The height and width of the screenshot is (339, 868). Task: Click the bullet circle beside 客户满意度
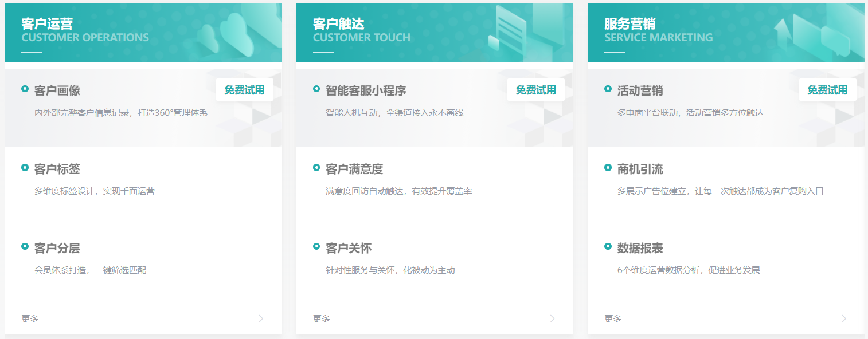click(316, 167)
